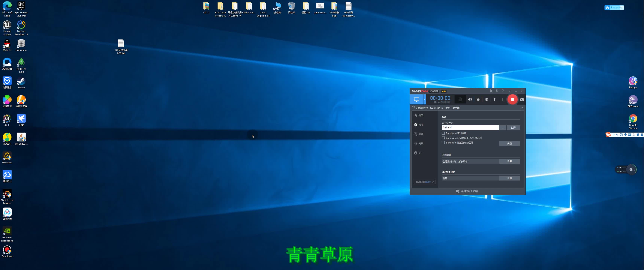Click the text overlay T icon
This screenshot has width=644, height=270.
point(494,99)
